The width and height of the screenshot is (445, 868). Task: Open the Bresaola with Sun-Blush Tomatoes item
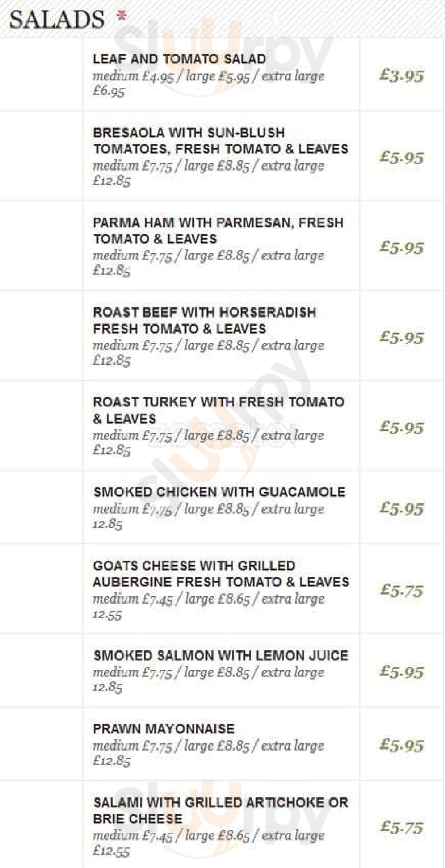pos(220,141)
